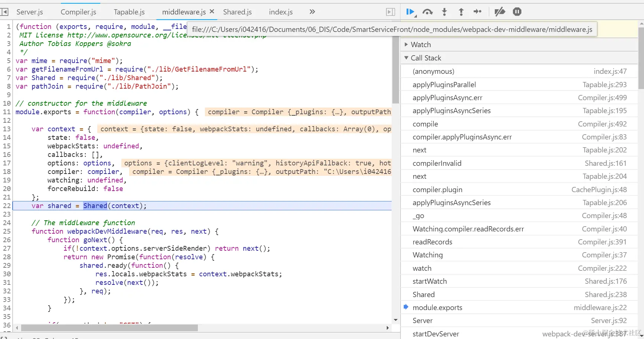Click the Step button in debugger toolbar
644x339 pixels.
tap(478, 12)
